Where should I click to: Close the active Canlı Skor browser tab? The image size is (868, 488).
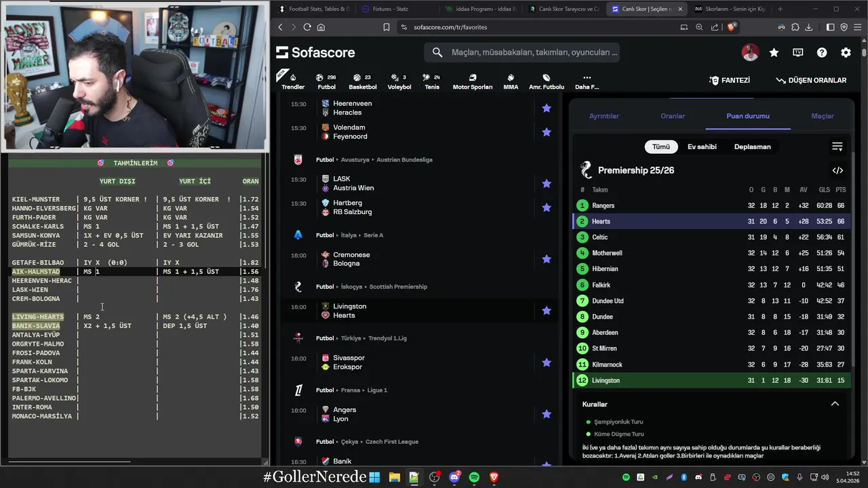(x=680, y=9)
